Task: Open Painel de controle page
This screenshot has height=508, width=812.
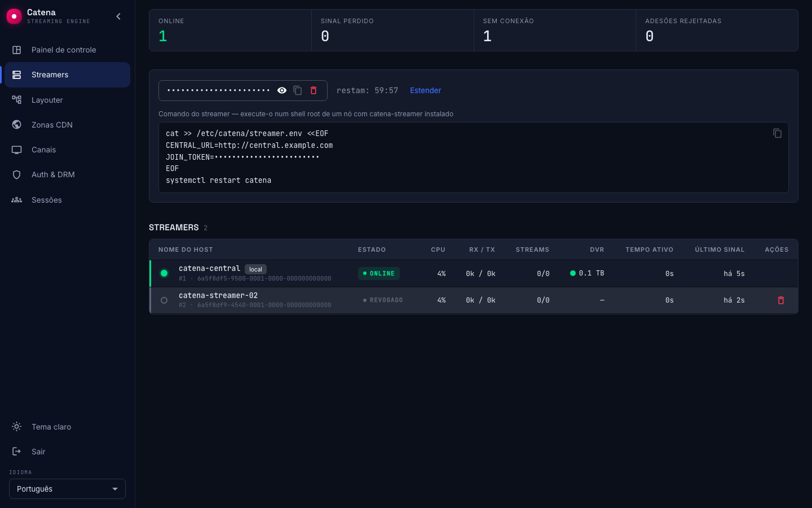Action: (x=67, y=50)
